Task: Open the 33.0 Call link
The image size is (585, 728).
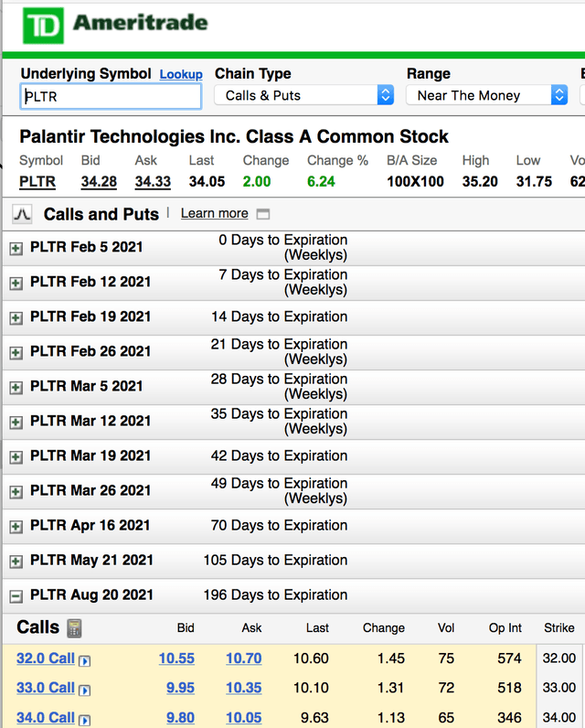Action: click(x=46, y=688)
